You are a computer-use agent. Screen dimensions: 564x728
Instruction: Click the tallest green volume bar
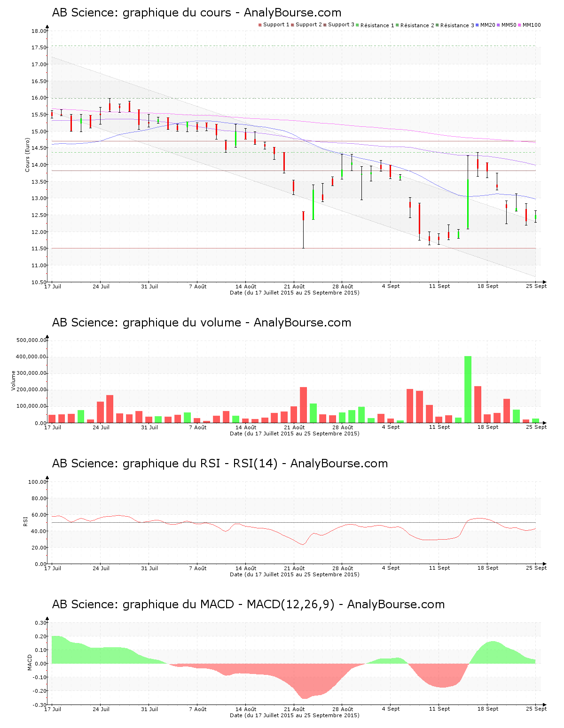[x=468, y=389]
